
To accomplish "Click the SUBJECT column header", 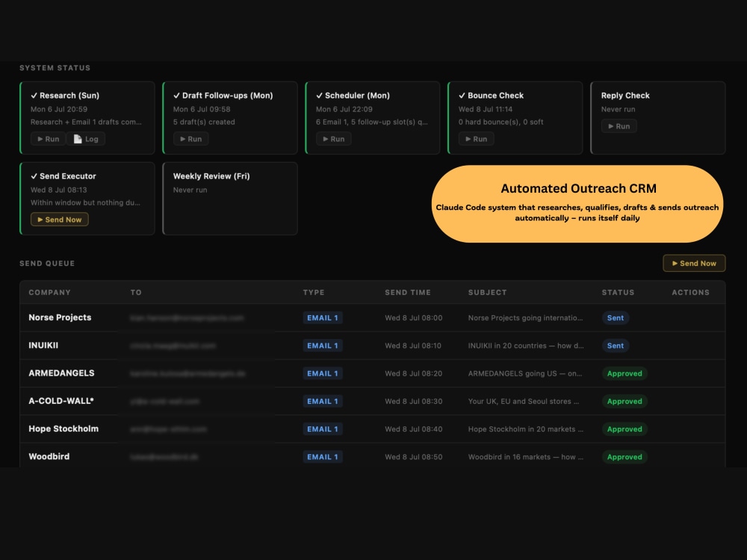I will [x=487, y=293].
